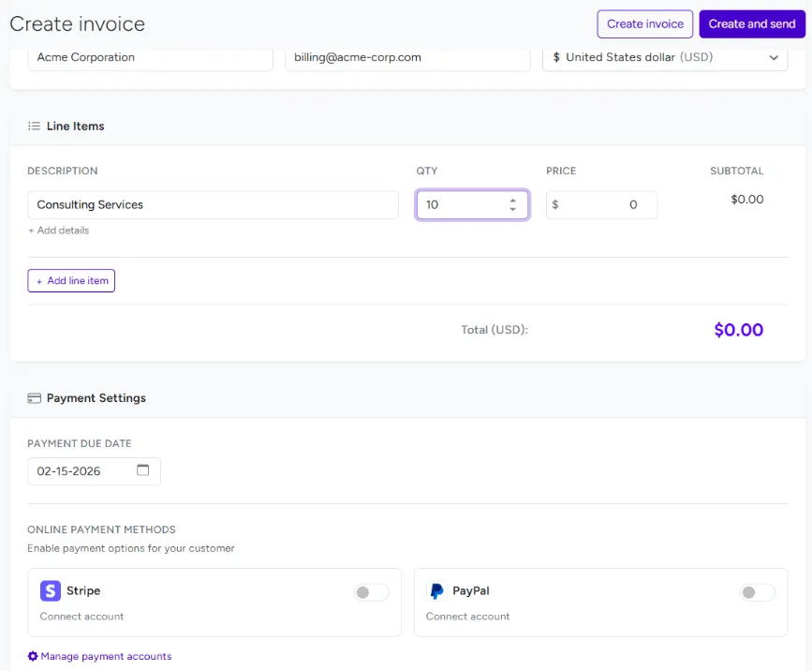Click the ONLINE PAYMENT METHODS heading

pos(101,529)
